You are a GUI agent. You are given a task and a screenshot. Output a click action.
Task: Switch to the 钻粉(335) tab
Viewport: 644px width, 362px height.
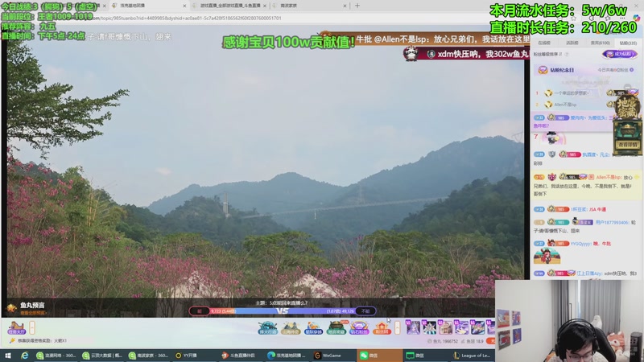[x=628, y=43]
